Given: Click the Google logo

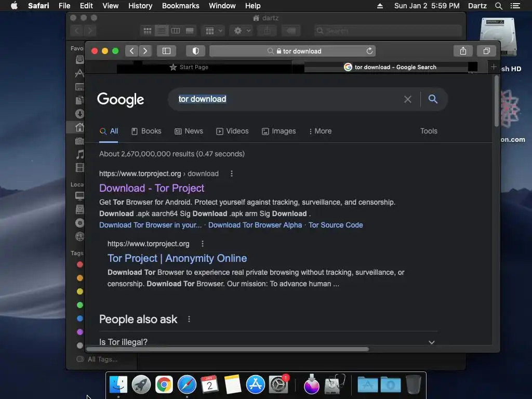Looking at the screenshot, I should [x=121, y=99].
